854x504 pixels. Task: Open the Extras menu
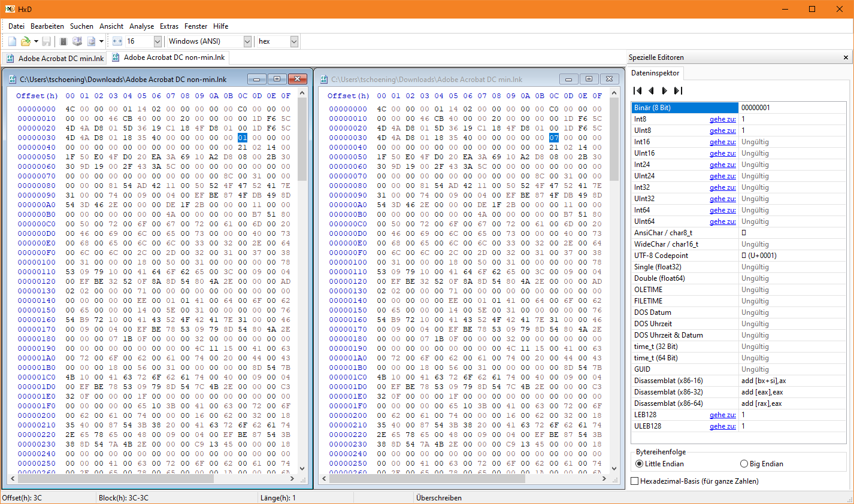click(x=169, y=26)
